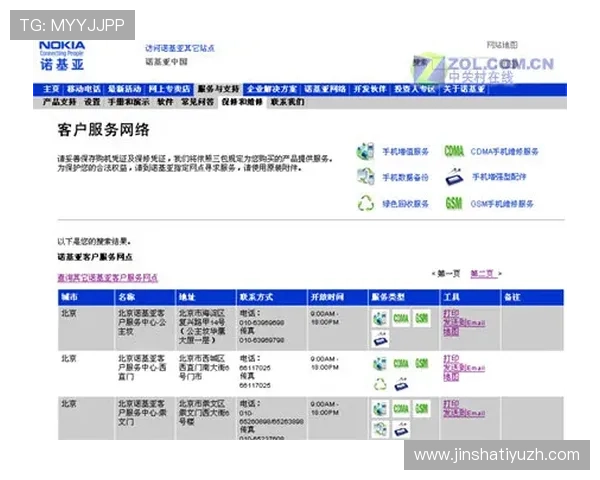Open the 手机增强型配件 text link
Image resolution: width=600 pixels, height=480 pixels.
(x=499, y=177)
